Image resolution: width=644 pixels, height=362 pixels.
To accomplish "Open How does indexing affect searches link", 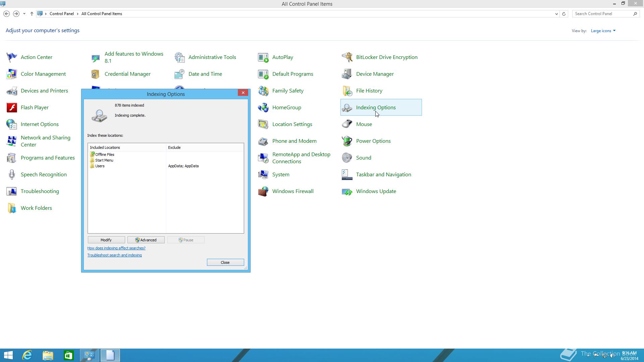I will [116, 248].
